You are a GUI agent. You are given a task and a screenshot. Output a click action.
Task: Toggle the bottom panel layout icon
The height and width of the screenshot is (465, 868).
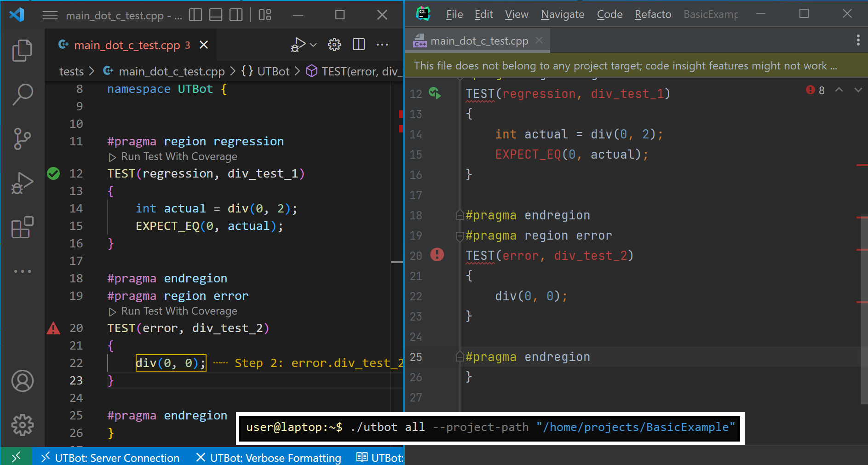(x=216, y=15)
